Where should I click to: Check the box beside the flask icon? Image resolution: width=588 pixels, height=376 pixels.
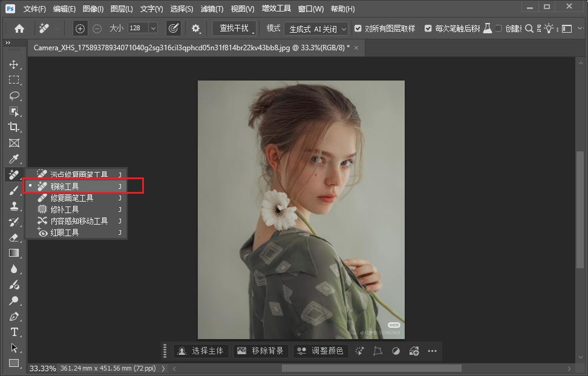pos(500,28)
